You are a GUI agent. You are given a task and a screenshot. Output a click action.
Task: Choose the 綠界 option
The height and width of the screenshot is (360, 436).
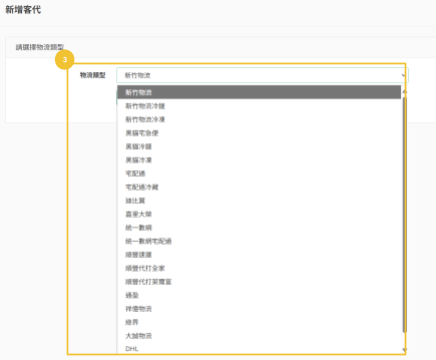[x=259, y=322]
